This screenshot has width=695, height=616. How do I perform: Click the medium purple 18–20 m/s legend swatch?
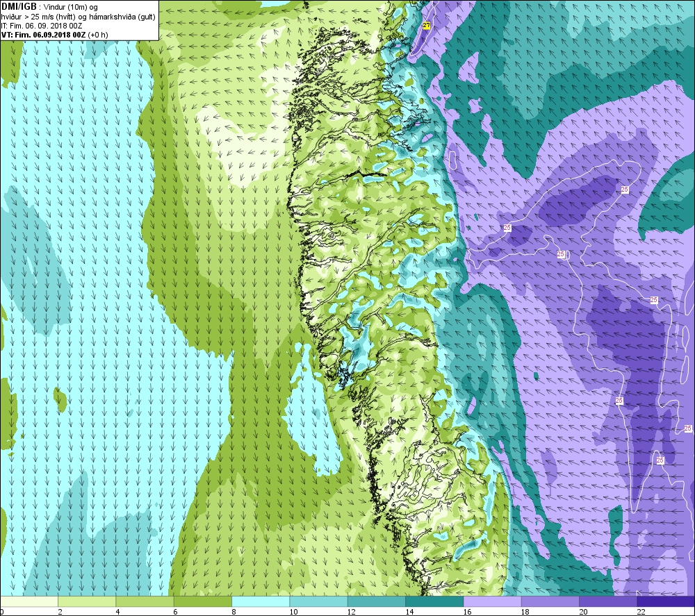550,601
